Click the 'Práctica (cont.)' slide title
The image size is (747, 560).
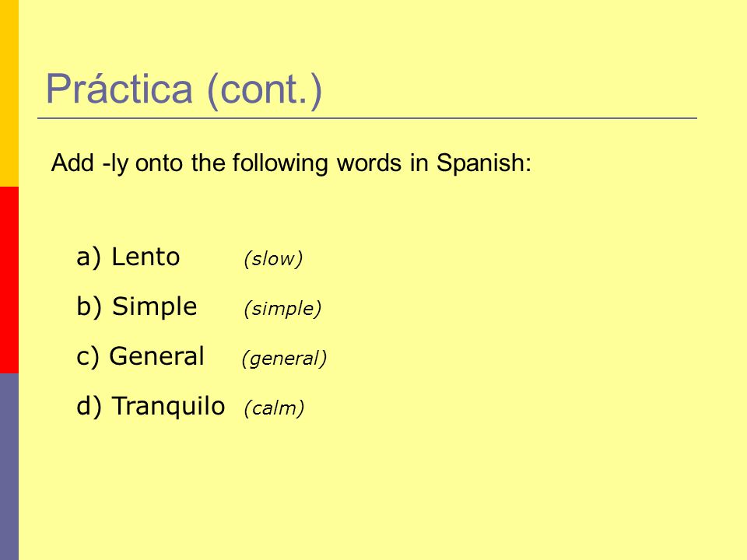pos(184,89)
